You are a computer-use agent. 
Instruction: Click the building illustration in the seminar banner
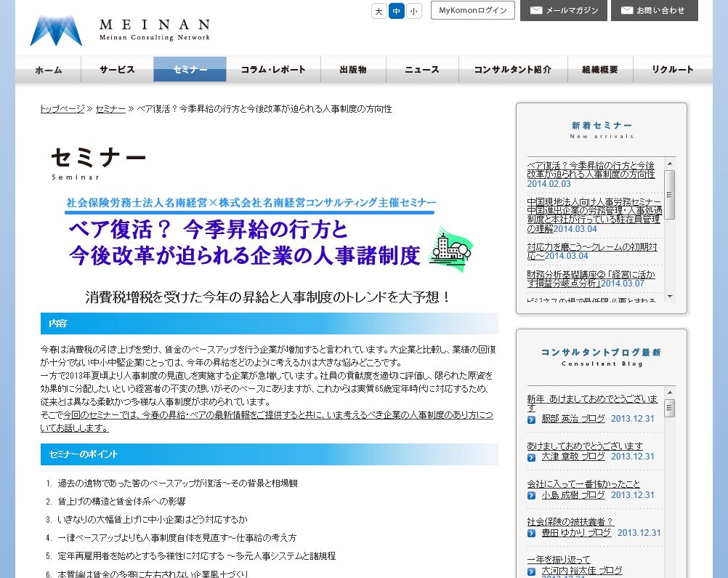[x=450, y=249]
